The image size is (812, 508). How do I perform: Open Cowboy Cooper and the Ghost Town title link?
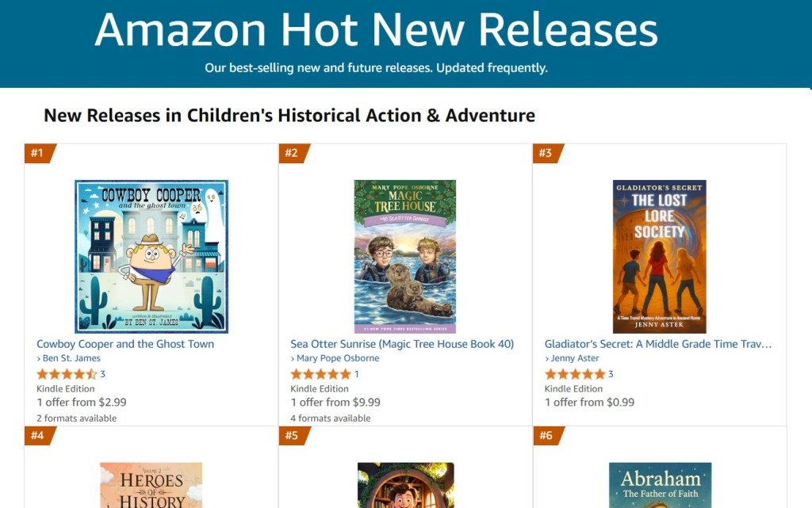(125, 344)
